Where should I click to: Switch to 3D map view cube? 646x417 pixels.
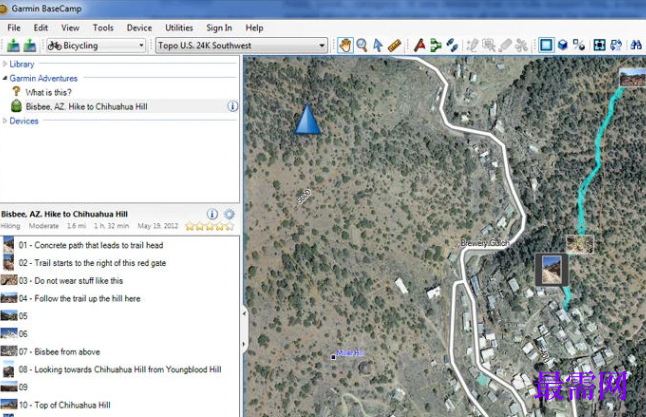(563, 45)
